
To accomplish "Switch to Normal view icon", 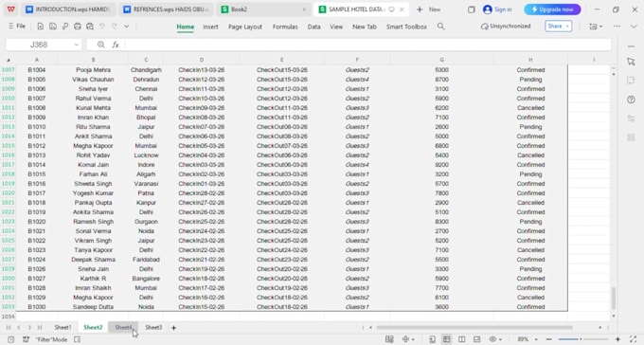I will pos(446,339).
